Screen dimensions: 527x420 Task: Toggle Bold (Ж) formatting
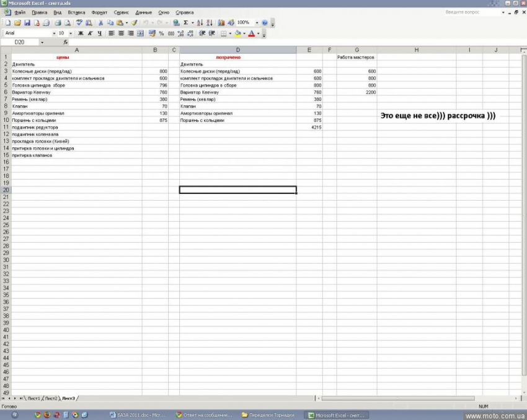pos(80,33)
